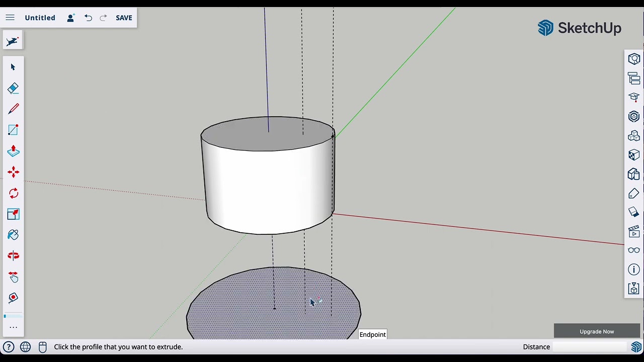This screenshot has height=362, width=644.
Task: Select the Rotate tool
Action: pyautogui.click(x=13, y=194)
